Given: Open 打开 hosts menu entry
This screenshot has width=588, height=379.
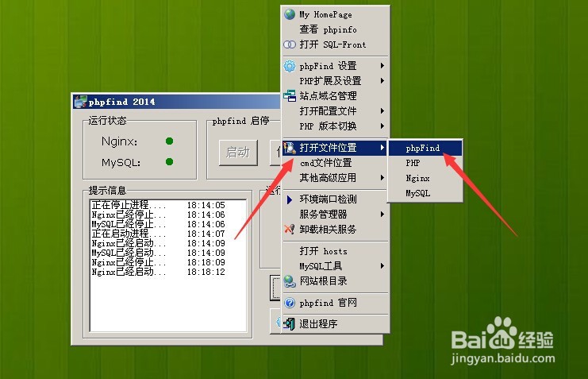Looking at the screenshot, I should click(x=335, y=251).
